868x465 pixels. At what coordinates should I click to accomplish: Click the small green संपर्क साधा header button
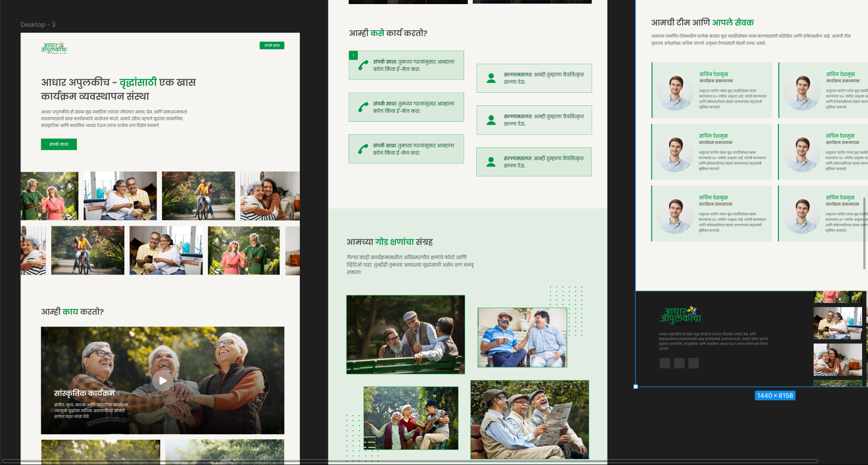tap(272, 45)
